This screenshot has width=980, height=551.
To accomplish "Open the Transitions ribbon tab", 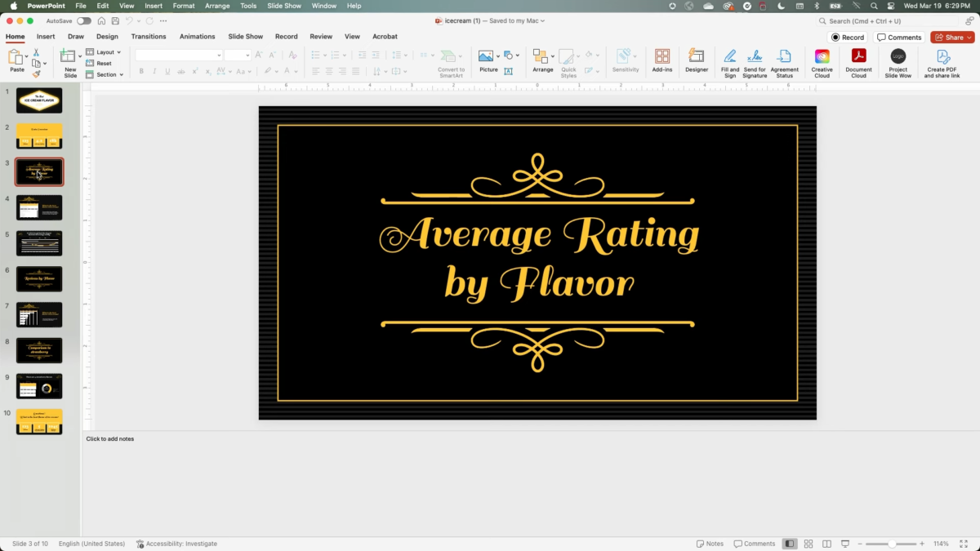I will pyautogui.click(x=149, y=37).
